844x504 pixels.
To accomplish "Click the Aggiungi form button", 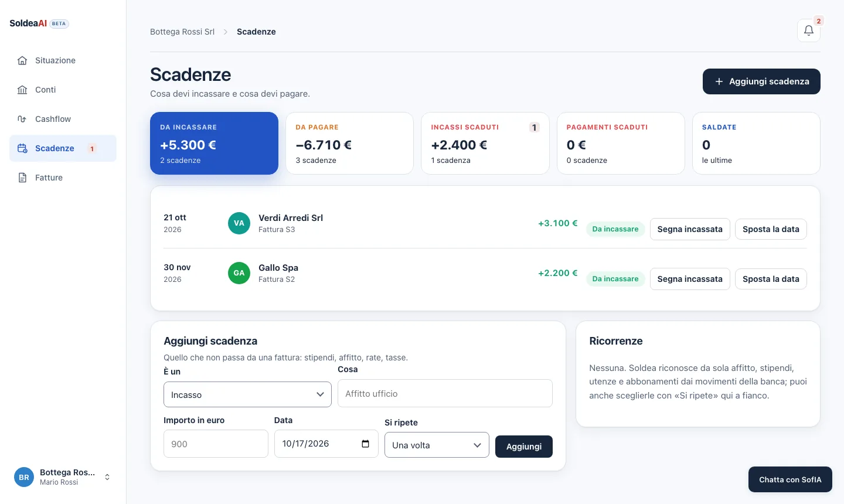I will point(524,447).
